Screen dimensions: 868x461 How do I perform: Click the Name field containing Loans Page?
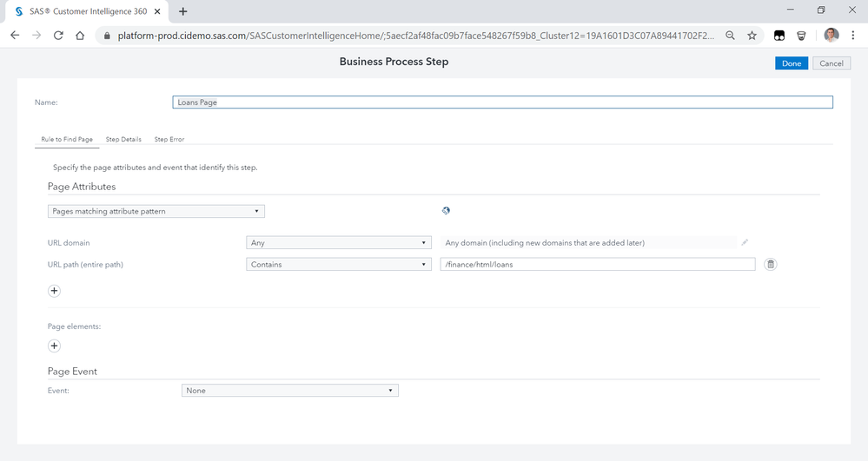[502, 102]
